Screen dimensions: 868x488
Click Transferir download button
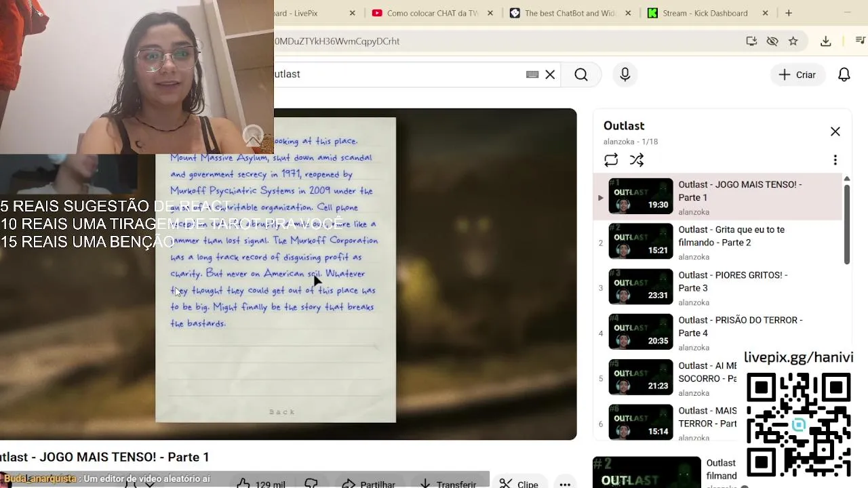point(448,484)
